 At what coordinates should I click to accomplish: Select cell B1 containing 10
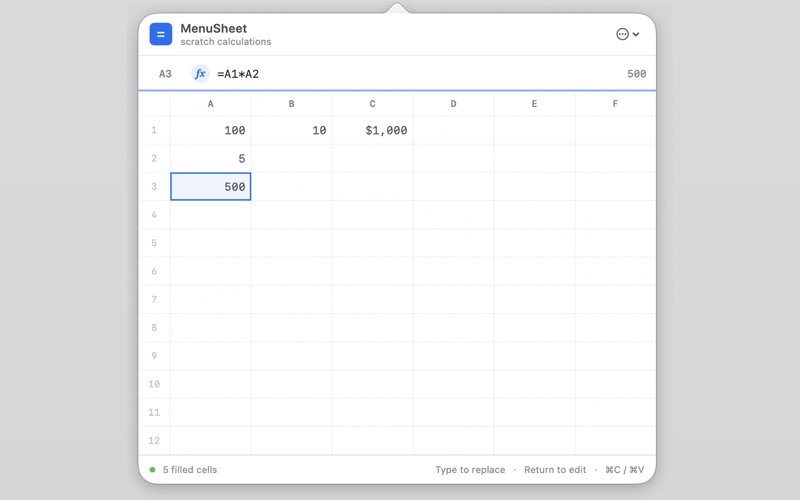click(291, 130)
